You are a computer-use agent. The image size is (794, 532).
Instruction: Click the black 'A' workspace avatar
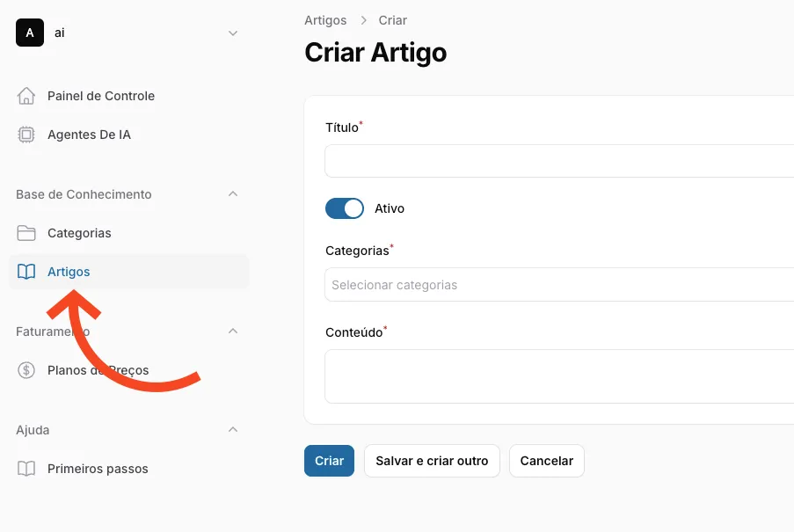30,33
